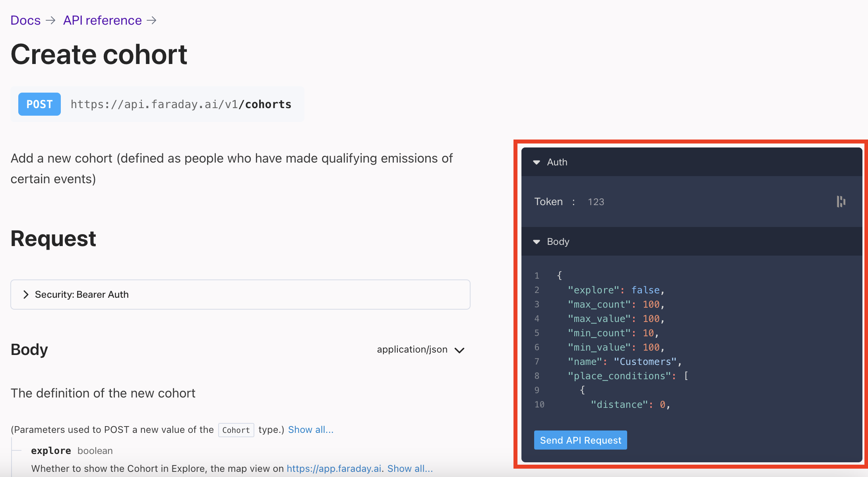The image size is (868, 477).
Task: Open the application/json content type dropdown
Action: pos(420,350)
